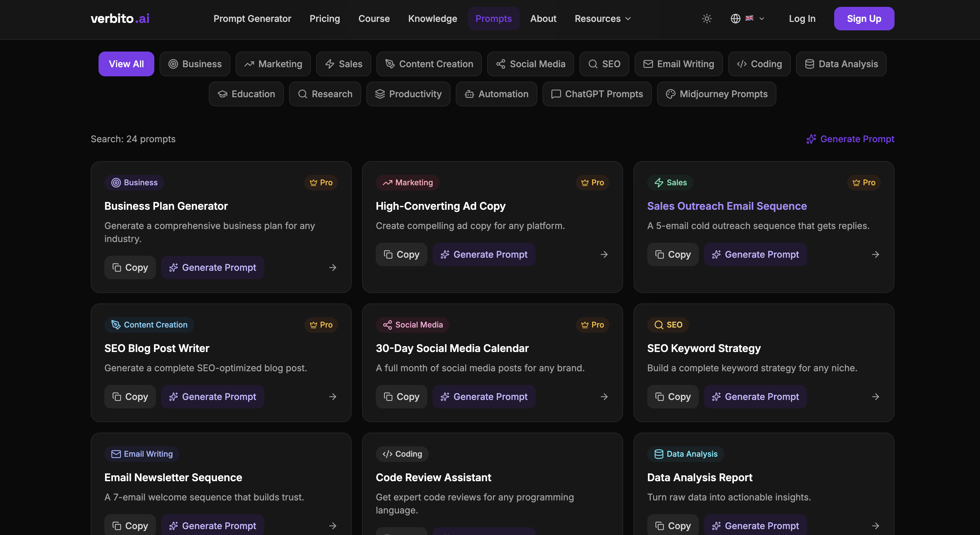This screenshot has width=980, height=535.
Task: Open High-Converting Ad Copy arrow icon
Action: pos(604,254)
